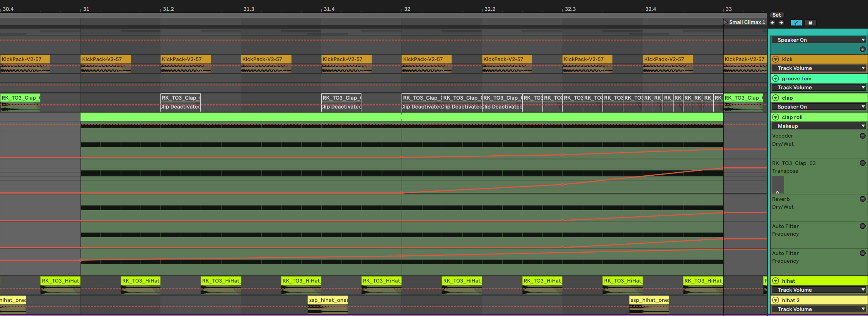Jump to previous locator arrow
The width and height of the screenshot is (868, 316).
773,23
